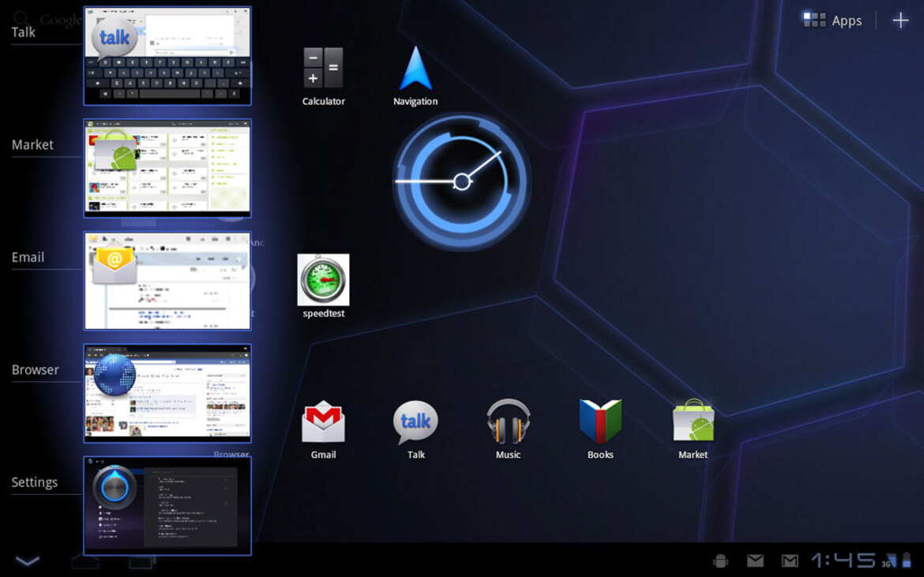Image resolution: width=924 pixels, height=577 pixels.
Task: Tap the Google search magnifier icon
Action: (x=21, y=18)
